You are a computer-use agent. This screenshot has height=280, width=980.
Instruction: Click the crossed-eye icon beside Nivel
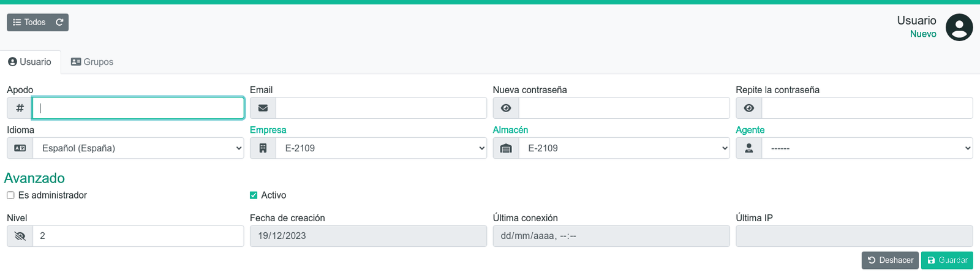[20, 236]
